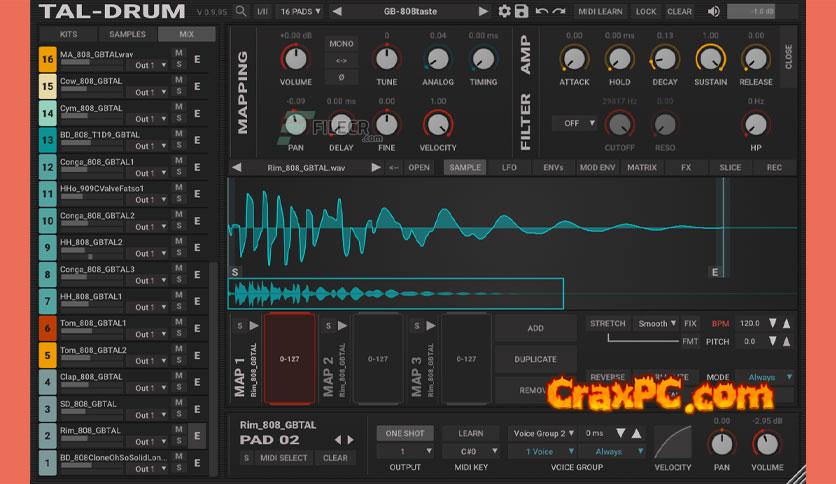
Task: Click the redo arrow icon
Action: click(x=558, y=12)
